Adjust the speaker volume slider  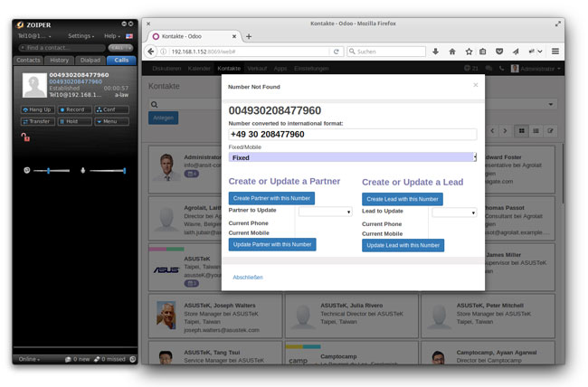(x=52, y=171)
